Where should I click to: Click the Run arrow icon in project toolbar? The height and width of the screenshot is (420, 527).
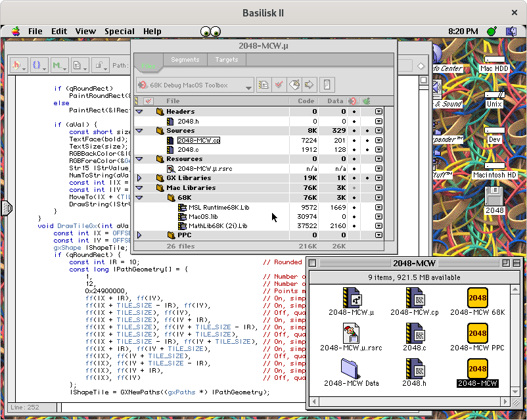309,85
